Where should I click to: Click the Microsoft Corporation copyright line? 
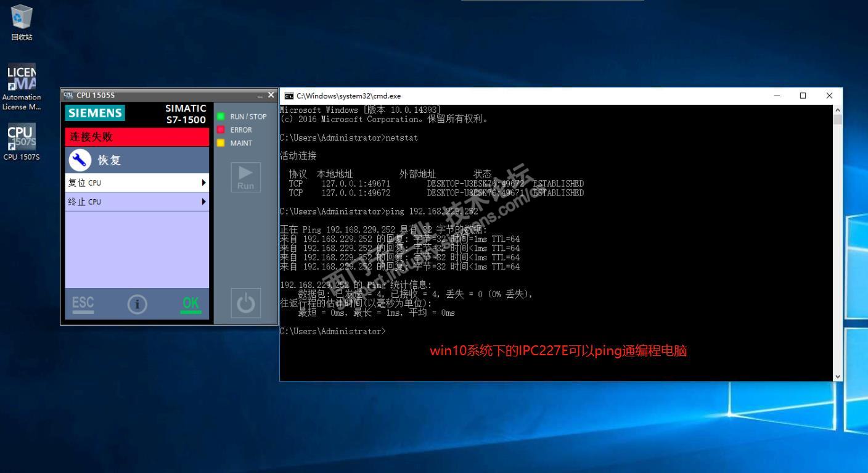coord(384,119)
